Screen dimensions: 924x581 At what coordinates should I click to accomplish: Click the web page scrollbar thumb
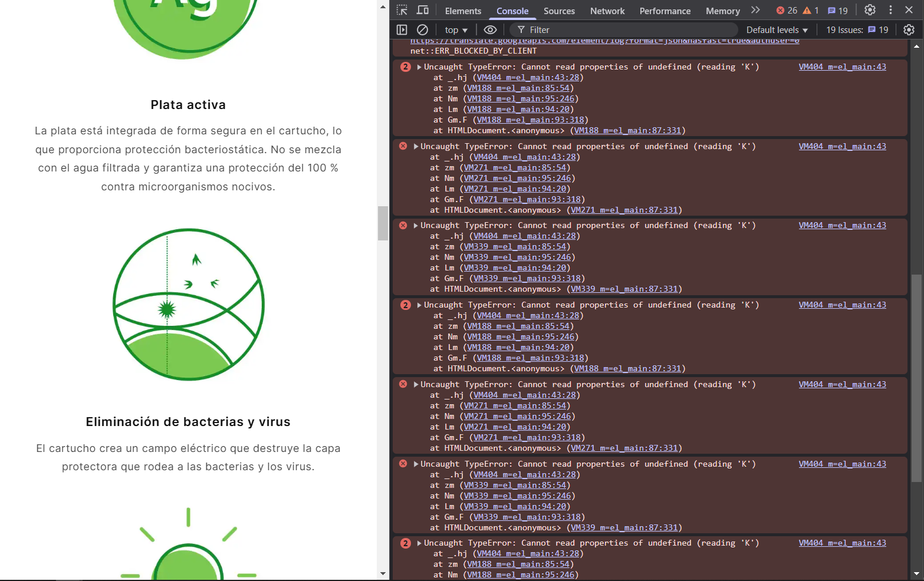pos(383,223)
